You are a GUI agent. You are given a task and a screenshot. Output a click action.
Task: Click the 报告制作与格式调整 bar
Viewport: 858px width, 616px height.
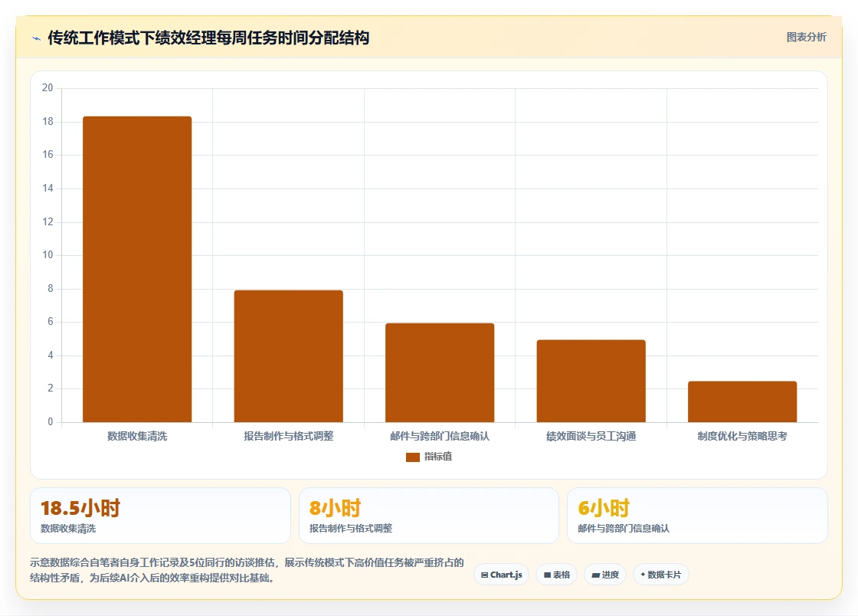pos(288,356)
